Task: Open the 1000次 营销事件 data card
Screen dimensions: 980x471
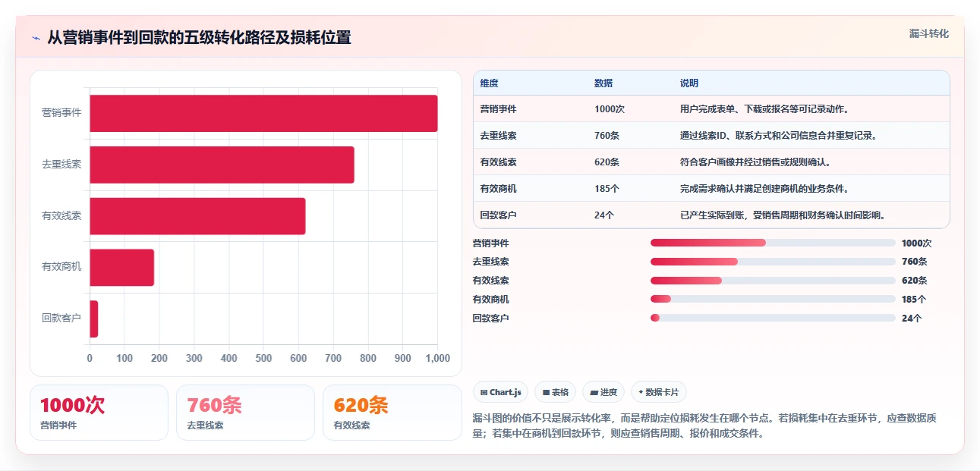Action: tap(99, 413)
